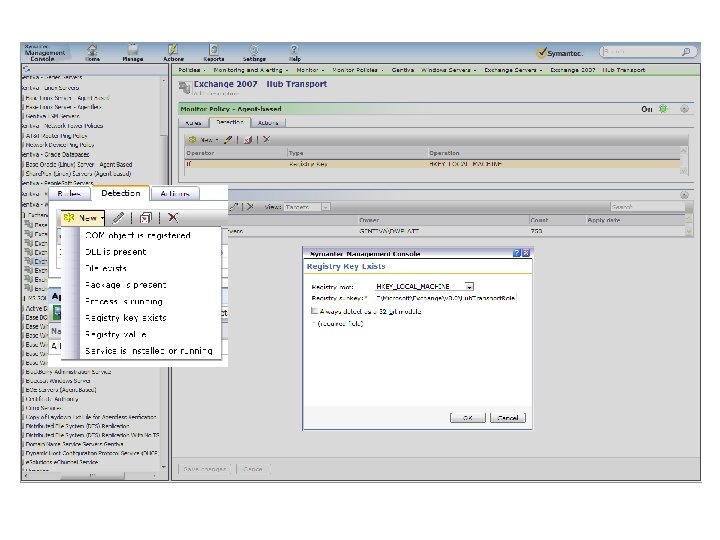
Task: Choose File exists menu entry
Action: (106, 268)
